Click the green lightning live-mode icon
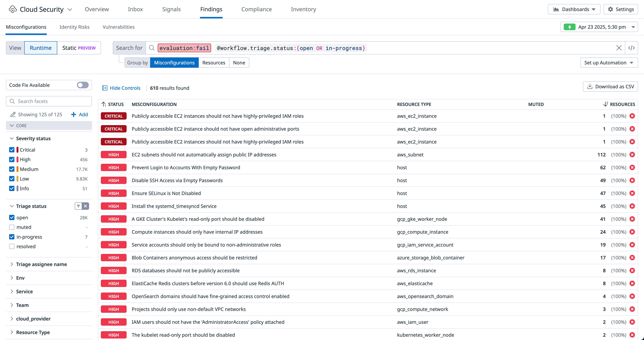Viewport: 644px width, 340px height. (569, 27)
